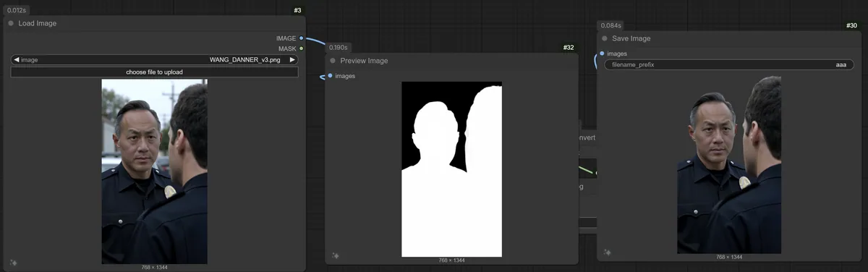This screenshot has height=272, width=868.
Task: Open the black-and-white mask preview thumbnail
Action: tap(452, 169)
